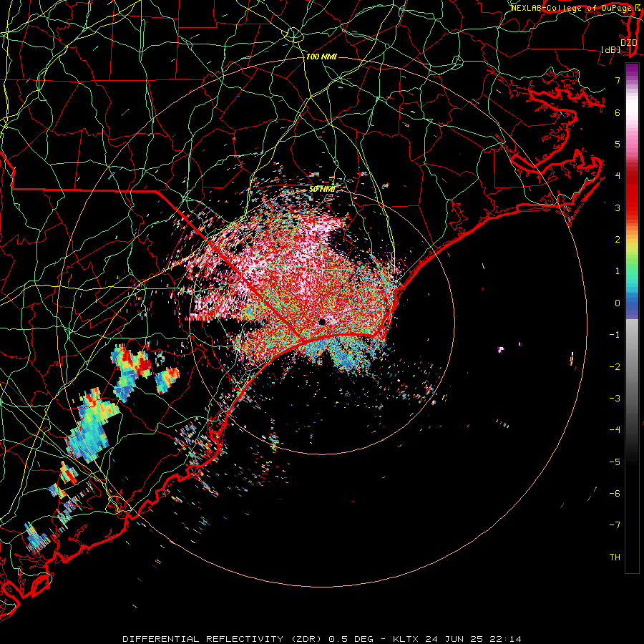The width and height of the screenshot is (644, 644).
Task: Click the "KLTX" station identifier in the caption
Action: click(406, 639)
